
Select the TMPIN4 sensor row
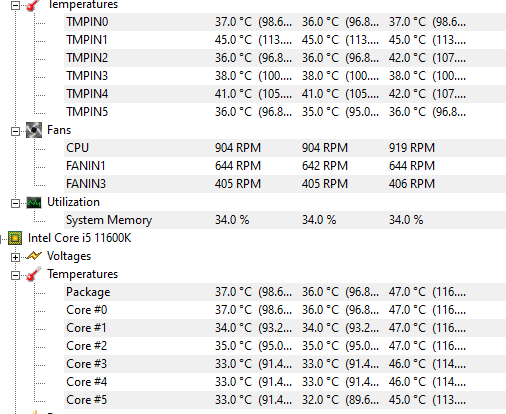click(285, 94)
